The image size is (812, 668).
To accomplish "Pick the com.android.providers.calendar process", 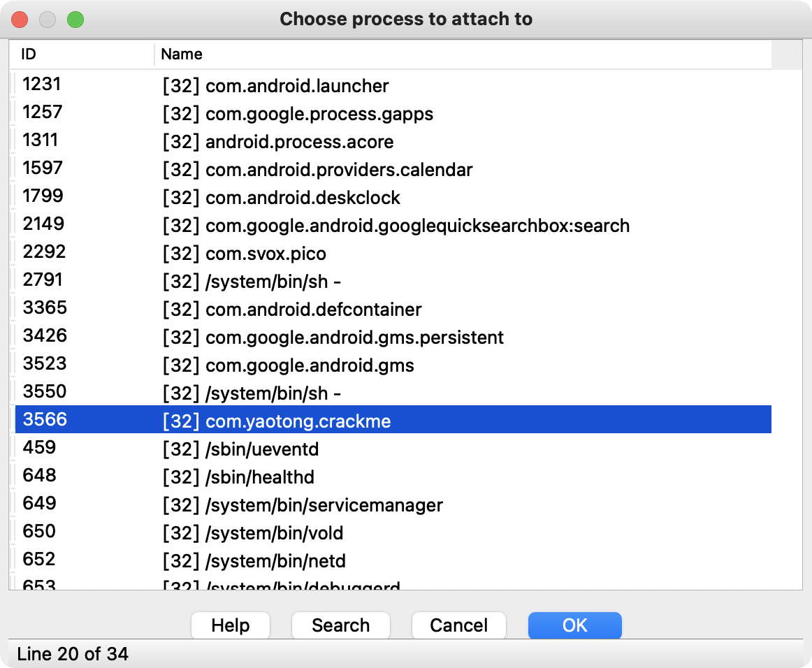I will (339, 170).
